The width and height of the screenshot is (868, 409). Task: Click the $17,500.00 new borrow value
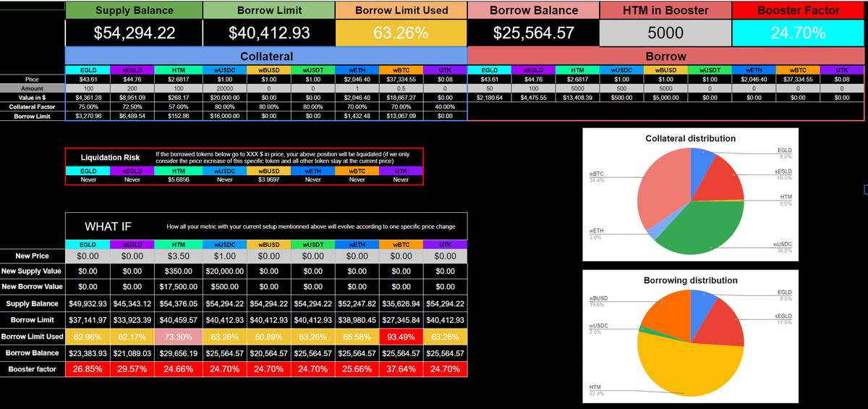177,287
